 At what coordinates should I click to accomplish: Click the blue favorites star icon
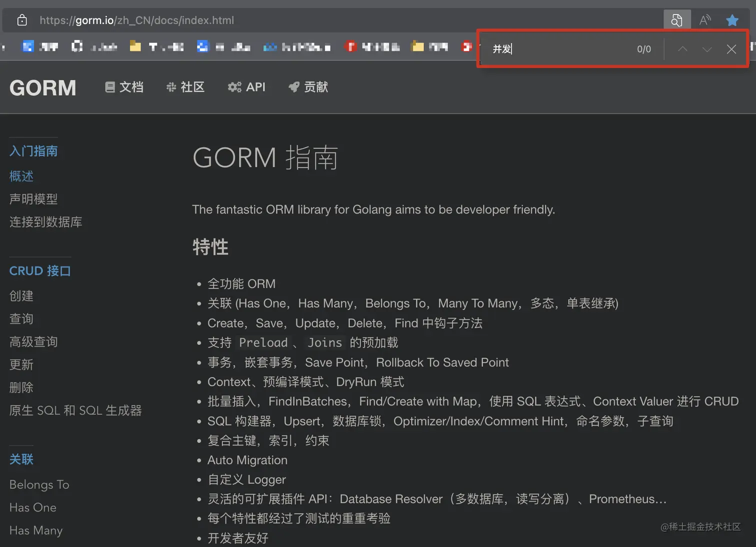pos(732,20)
